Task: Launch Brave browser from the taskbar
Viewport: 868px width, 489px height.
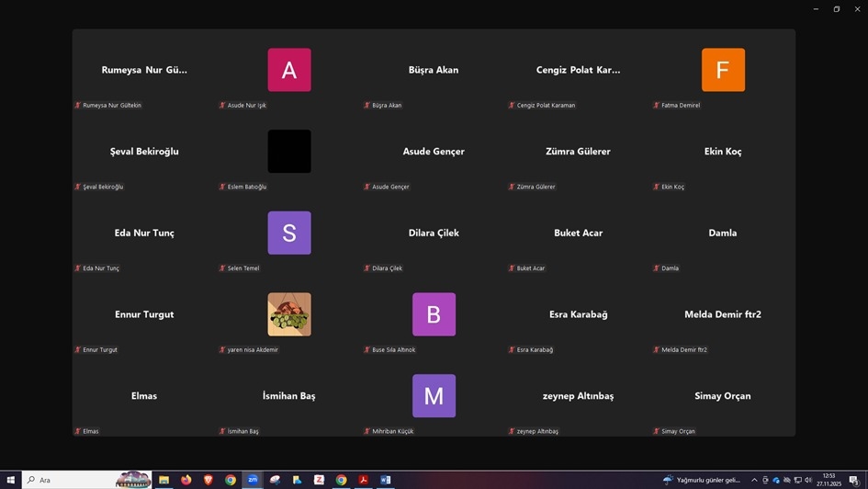Action: (x=209, y=480)
